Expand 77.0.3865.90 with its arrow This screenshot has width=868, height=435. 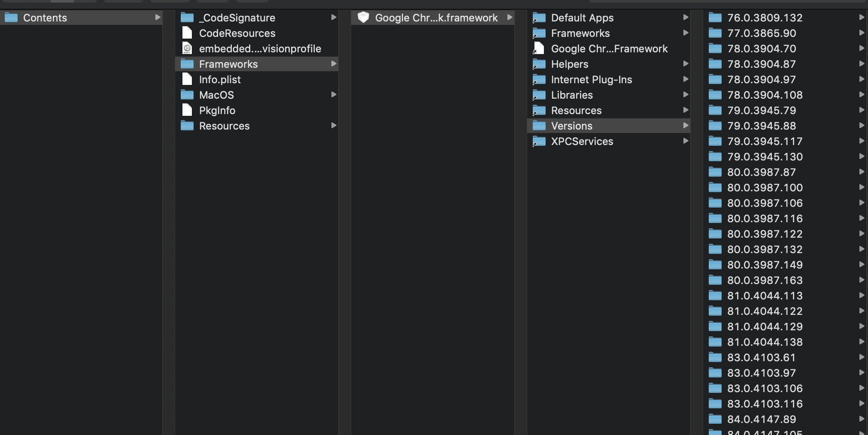point(862,33)
